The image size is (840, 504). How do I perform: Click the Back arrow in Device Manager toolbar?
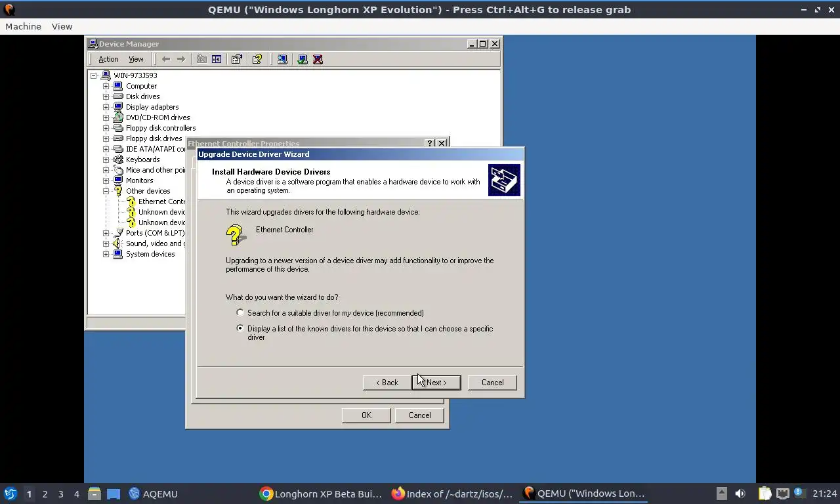pyautogui.click(x=166, y=59)
